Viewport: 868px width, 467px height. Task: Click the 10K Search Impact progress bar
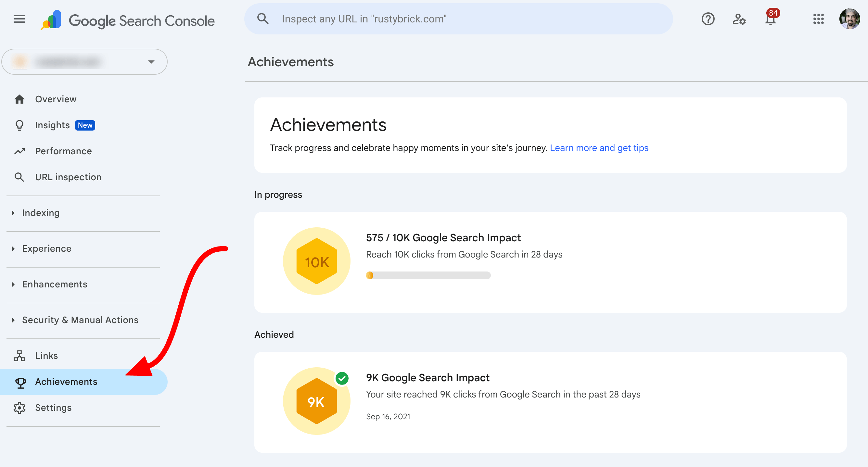tap(428, 275)
